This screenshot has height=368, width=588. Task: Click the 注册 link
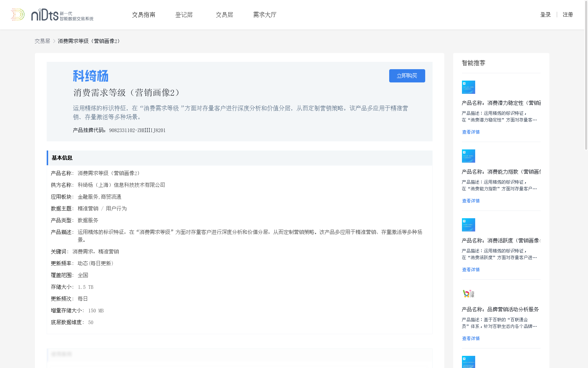point(568,15)
